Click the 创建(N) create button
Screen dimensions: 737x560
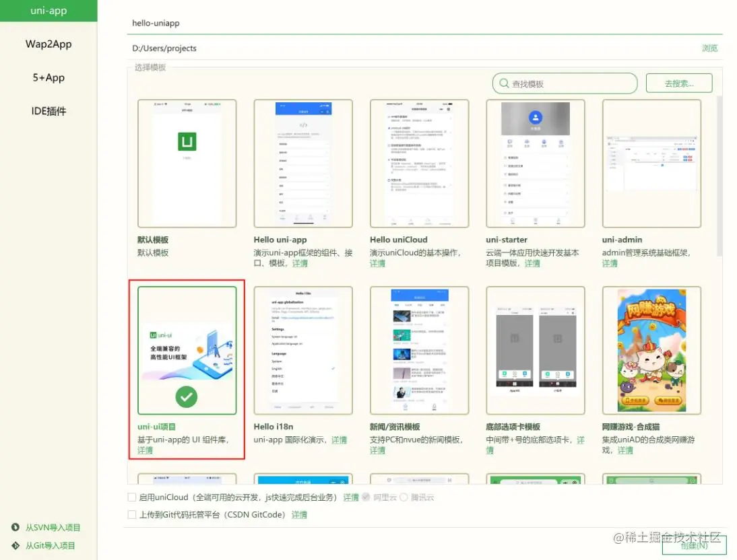pyautogui.click(x=694, y=547)
